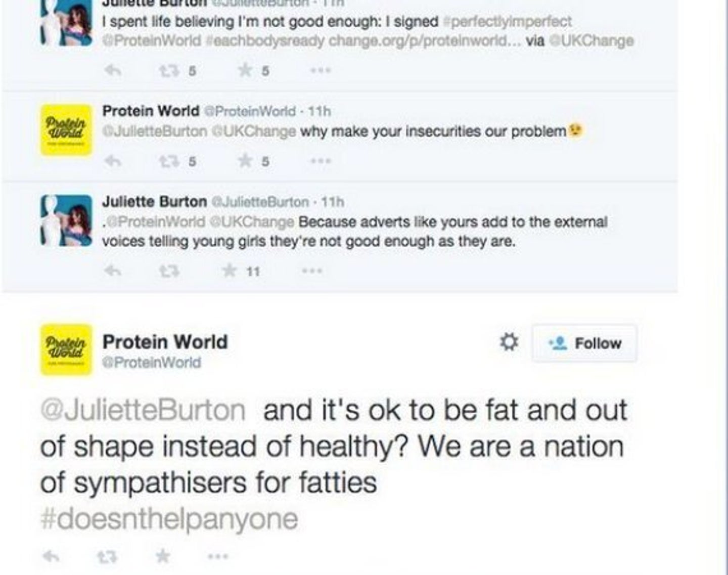Favorite the top petition tweet

pos(246,70)
